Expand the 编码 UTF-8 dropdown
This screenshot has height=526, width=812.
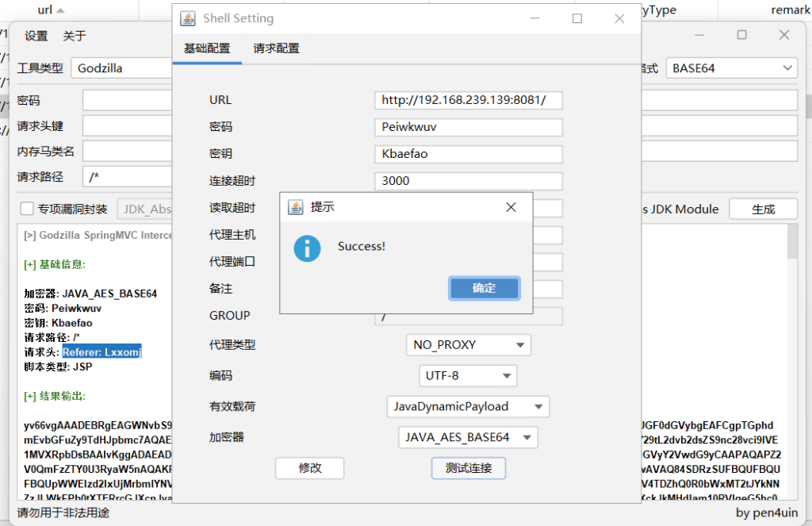(x=468, y=376)
